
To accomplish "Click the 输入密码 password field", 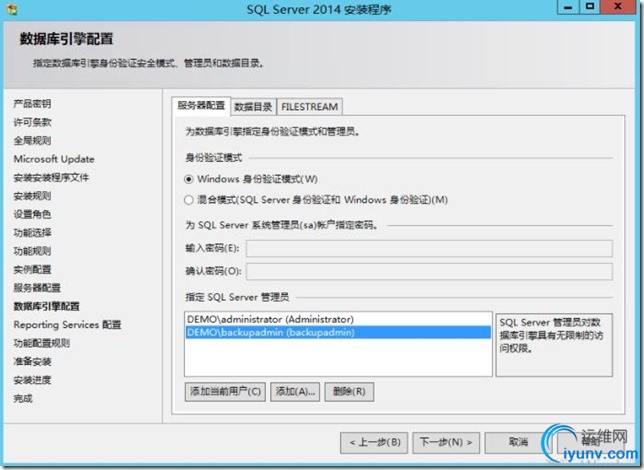I will coord(429,249).
